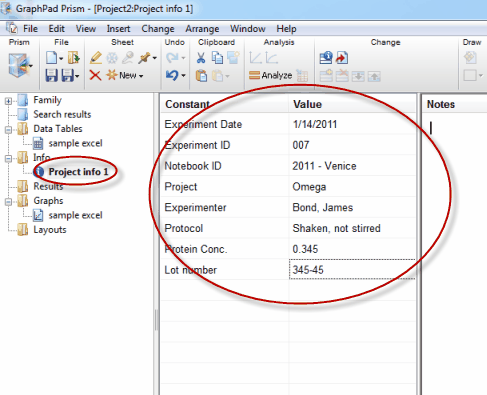The image size is (487, 395).
Task: Click the first fit-curve icon in Analysis
Action: click(x=255, y=58)
